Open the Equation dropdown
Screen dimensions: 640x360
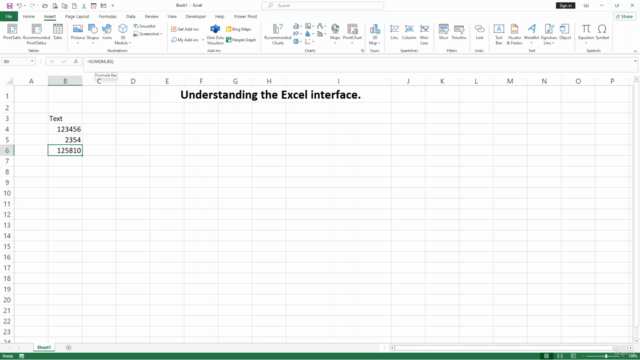point(586,33)
